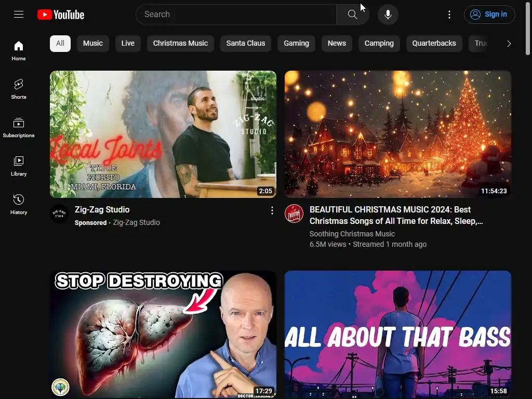The height and width of the screenshot is (399, 532).
Task: Select the Live filter chip
Action: pyautogui.click(x=128, y=44)
